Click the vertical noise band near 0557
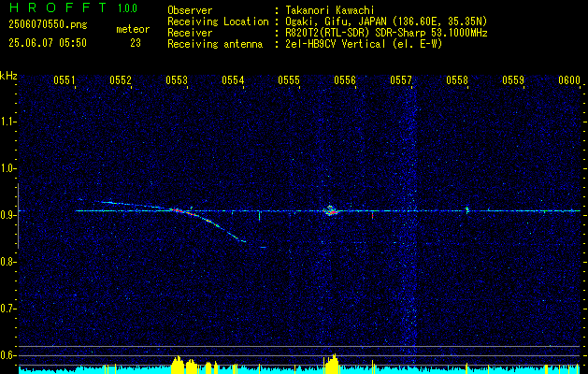Viewport: 588px width, 374px height. 409,225
